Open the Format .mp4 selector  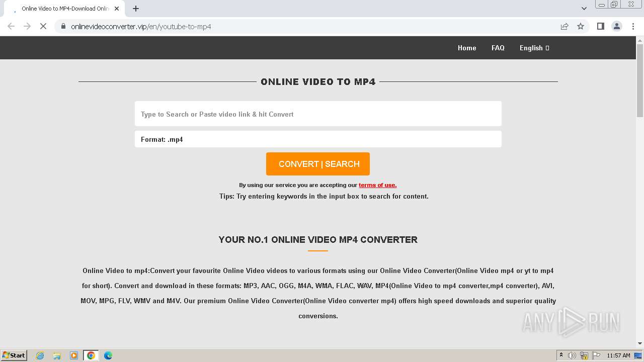pyautogui.click(x=318, y=139)
